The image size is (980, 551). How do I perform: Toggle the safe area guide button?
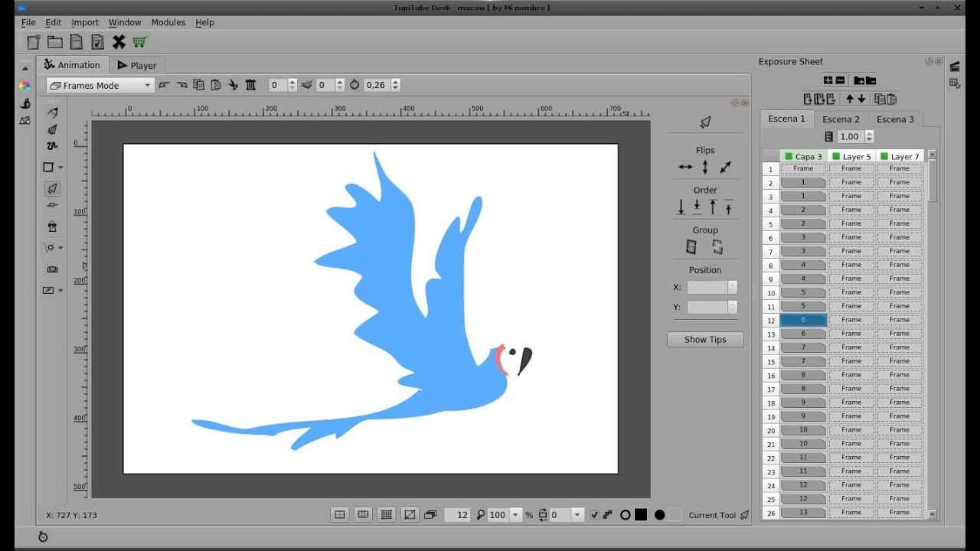pos(363,515)
